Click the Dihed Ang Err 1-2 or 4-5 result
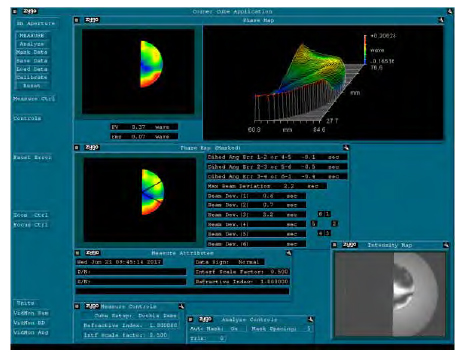Viewport: 468px width, 360px height. [x=277, y=157]
